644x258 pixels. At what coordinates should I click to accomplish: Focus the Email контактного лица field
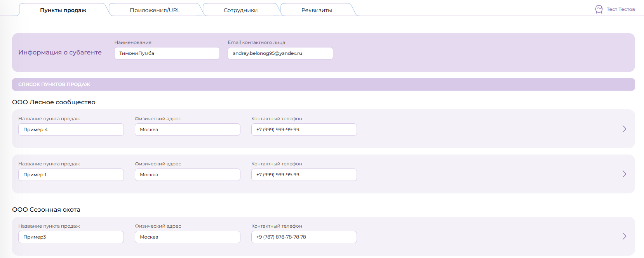click(280, 53)
